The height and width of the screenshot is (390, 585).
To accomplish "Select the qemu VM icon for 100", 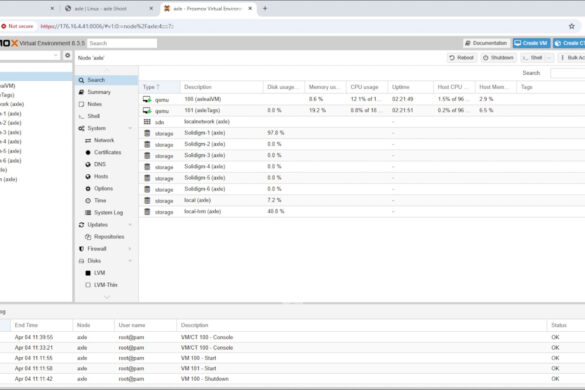I will [147, 99].
